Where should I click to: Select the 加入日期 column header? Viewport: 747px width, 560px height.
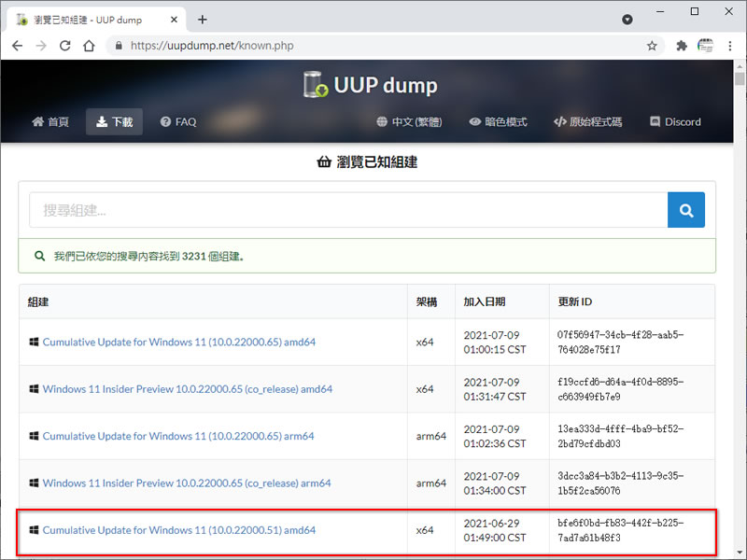(484, 301)
